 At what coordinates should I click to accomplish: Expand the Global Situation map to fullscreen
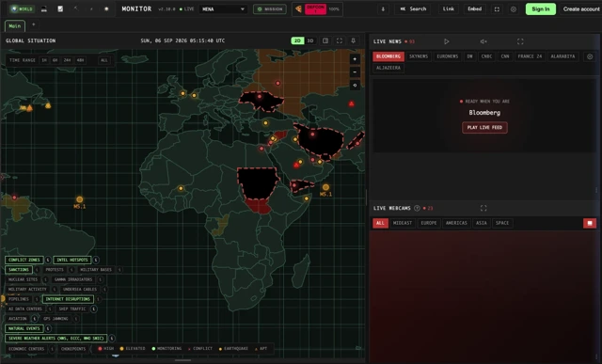point(340,40)
